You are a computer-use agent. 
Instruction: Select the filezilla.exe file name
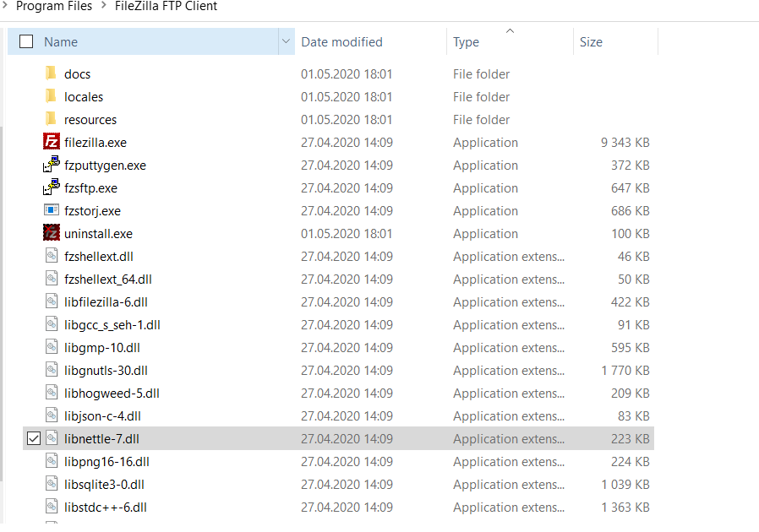[96, 142]
